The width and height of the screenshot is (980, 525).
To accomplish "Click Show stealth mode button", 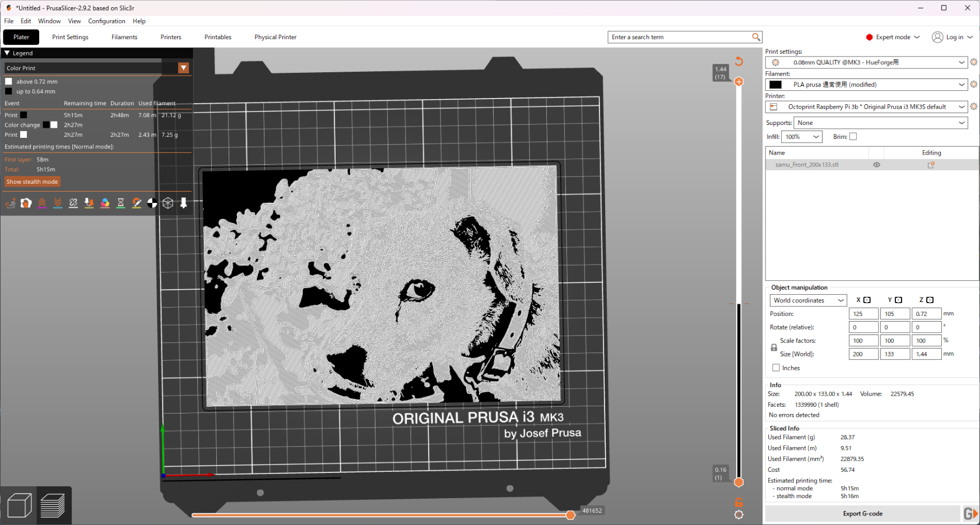I will 32,182.
